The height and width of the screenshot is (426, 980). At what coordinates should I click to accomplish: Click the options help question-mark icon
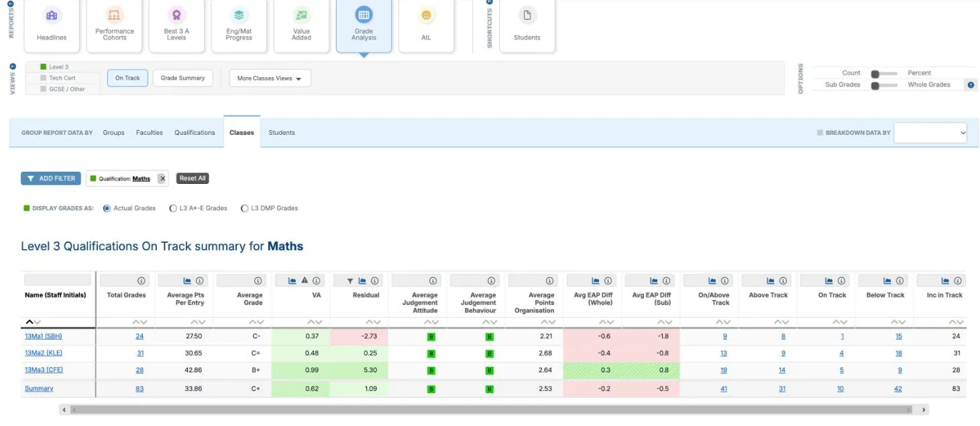(x=971, y=85)
